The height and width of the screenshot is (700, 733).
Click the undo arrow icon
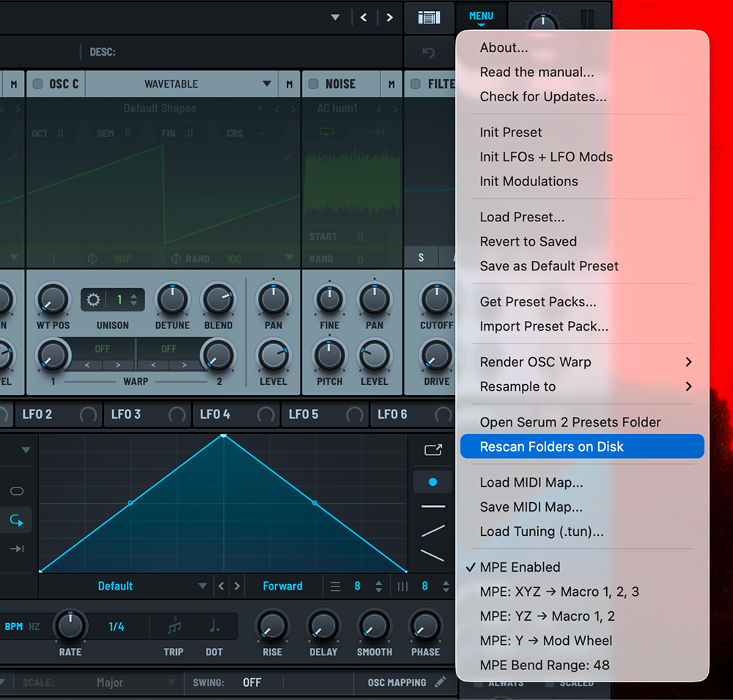click(x=428, y=52)
